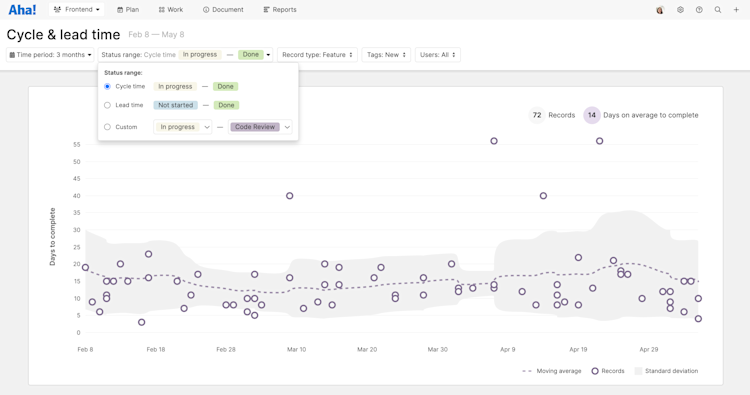750x395 pixels.
Task: Click the search magnifier icon
Action: (718, 10)
